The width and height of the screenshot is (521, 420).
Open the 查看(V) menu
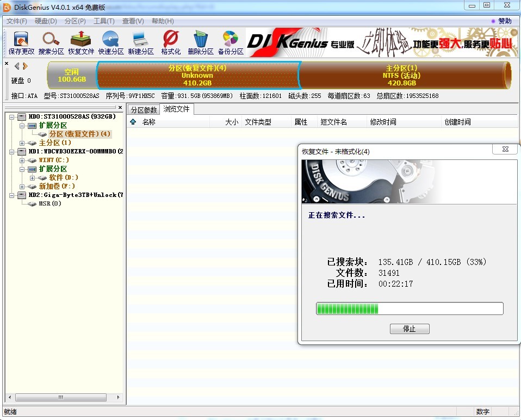133,21
